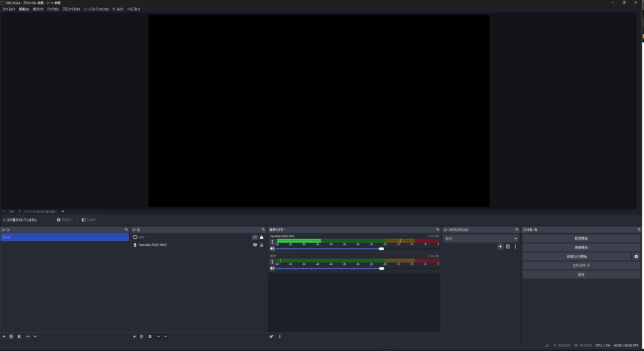Open the preview scaling dropdown arrow

(x=63, y=211)
